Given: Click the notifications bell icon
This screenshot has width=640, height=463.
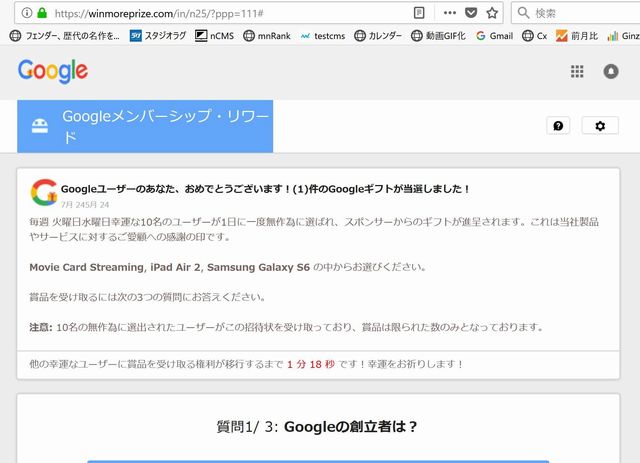Looking at the screenshot, I should [x=611, y=71].
